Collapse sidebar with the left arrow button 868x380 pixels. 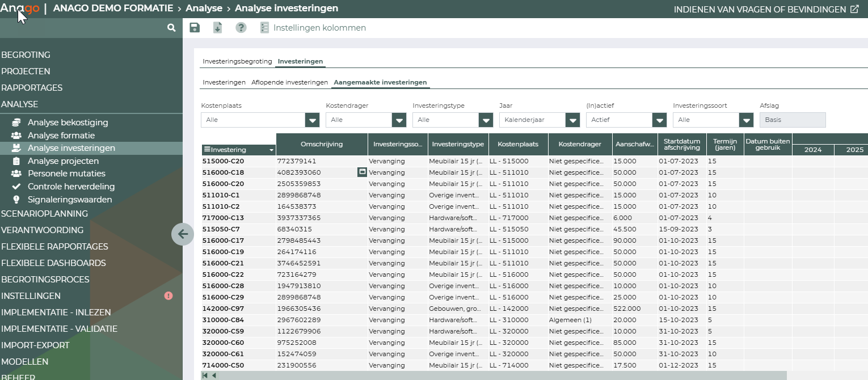(x=183, y=234)
